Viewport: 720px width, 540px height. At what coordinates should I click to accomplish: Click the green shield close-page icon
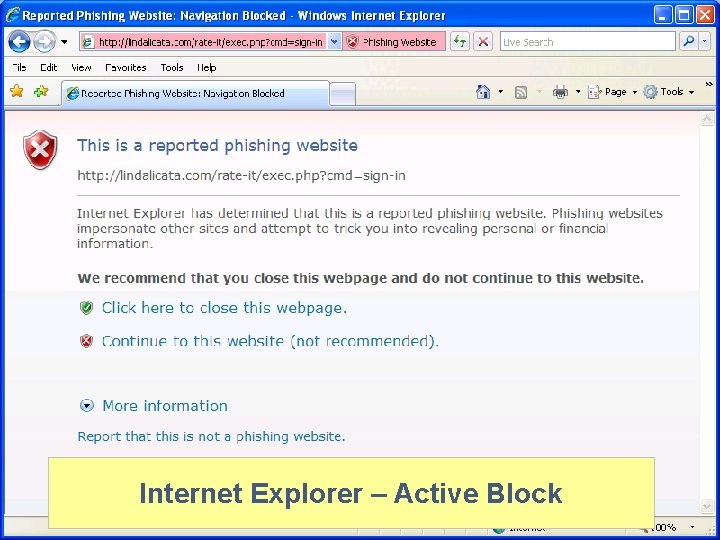pos(86,307)
